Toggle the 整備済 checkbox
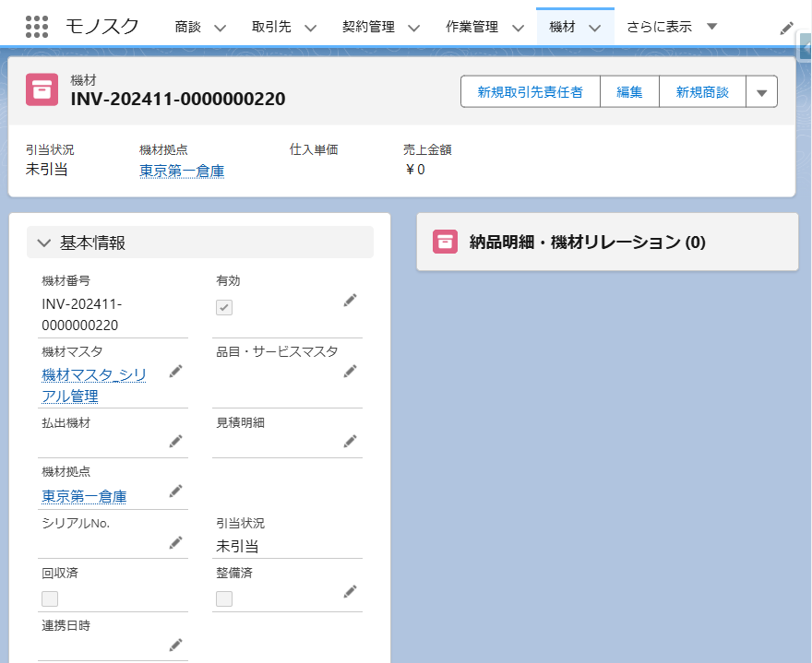This screenshot has width=812, height=663. point(224,599)
